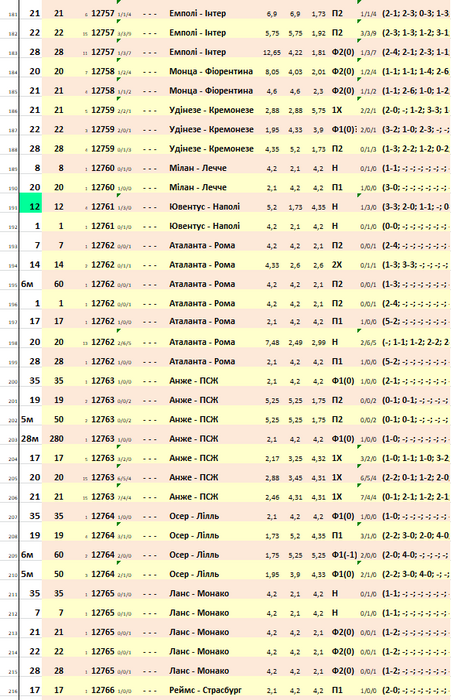Click '12760' in the row with value 8
Screen dimensions: 451x700
coord(103,168)
